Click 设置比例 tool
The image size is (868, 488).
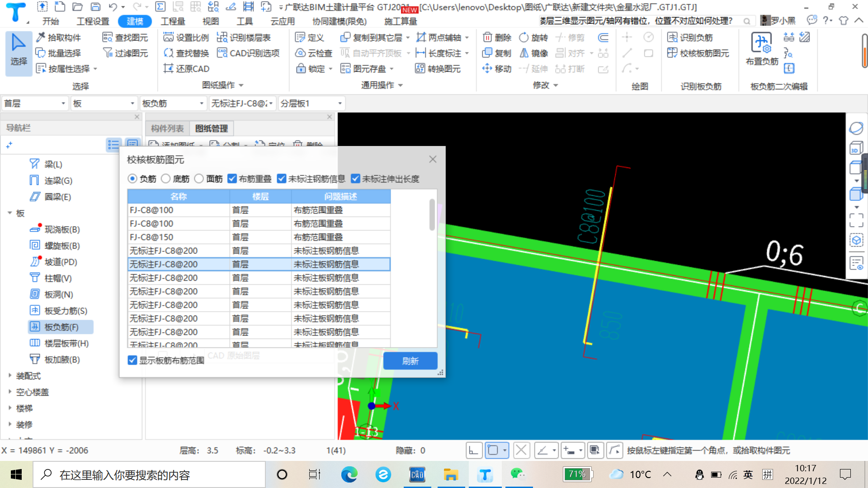[x=186, y=38]
